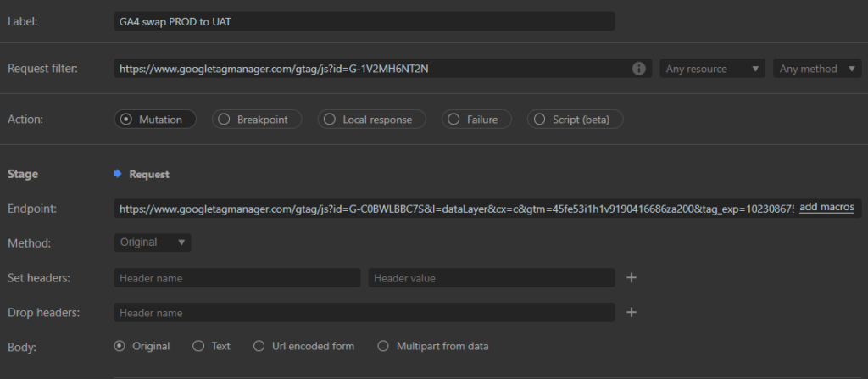Viewport: 868px width, 379px height.
Task: Click the Endpoint: label
Action: pos(33,209)
